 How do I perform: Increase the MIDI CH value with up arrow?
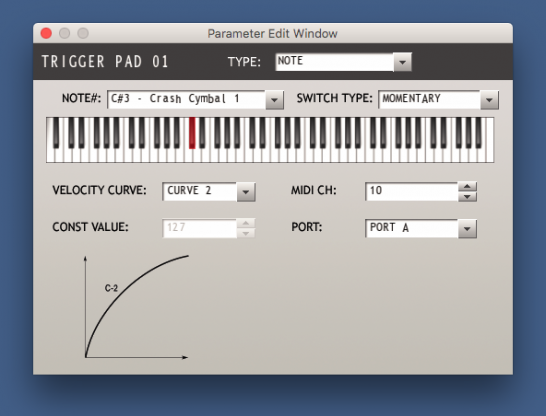tap(467, 187)
